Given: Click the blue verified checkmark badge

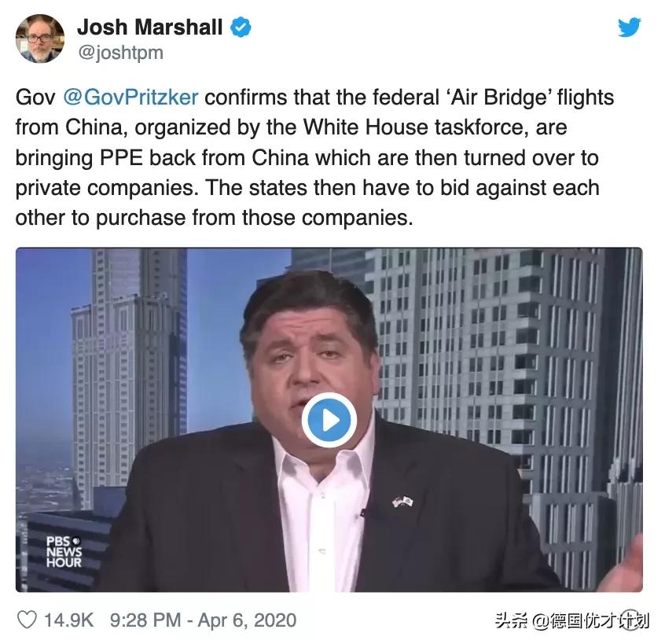Looking at the screenshot, I should (241, 28).
